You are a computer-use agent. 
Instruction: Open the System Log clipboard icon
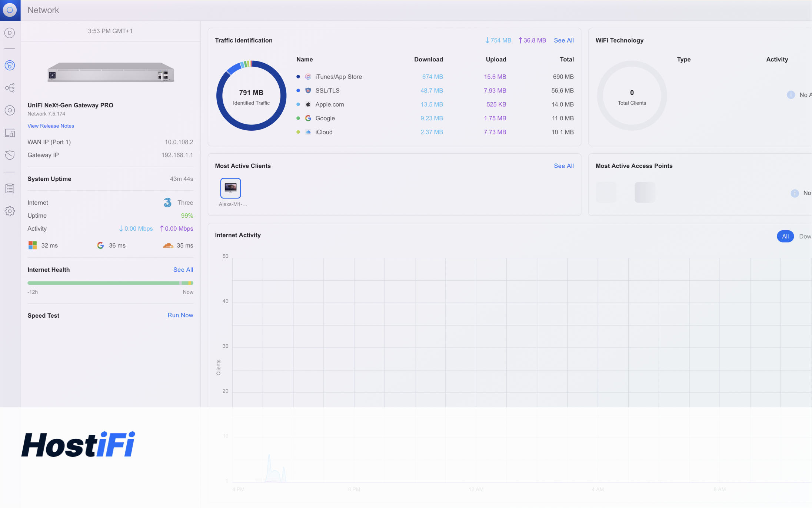tap(10, 188)
